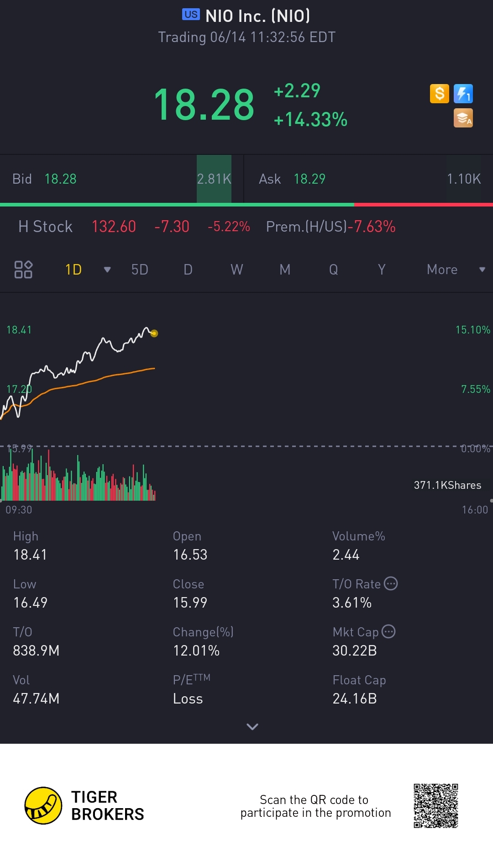Screen dimensions: 493x868
Task: Select the Y yearly chart tab
Action: coord(382,270)
